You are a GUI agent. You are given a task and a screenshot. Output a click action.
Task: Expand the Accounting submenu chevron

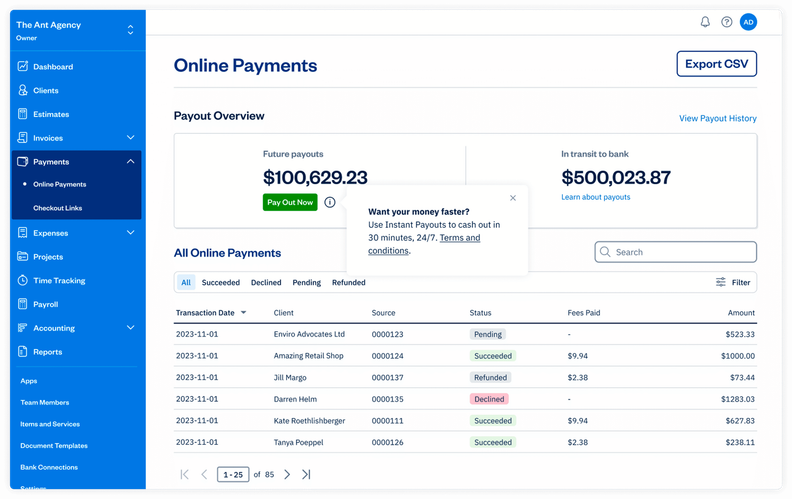coord(130,327)
